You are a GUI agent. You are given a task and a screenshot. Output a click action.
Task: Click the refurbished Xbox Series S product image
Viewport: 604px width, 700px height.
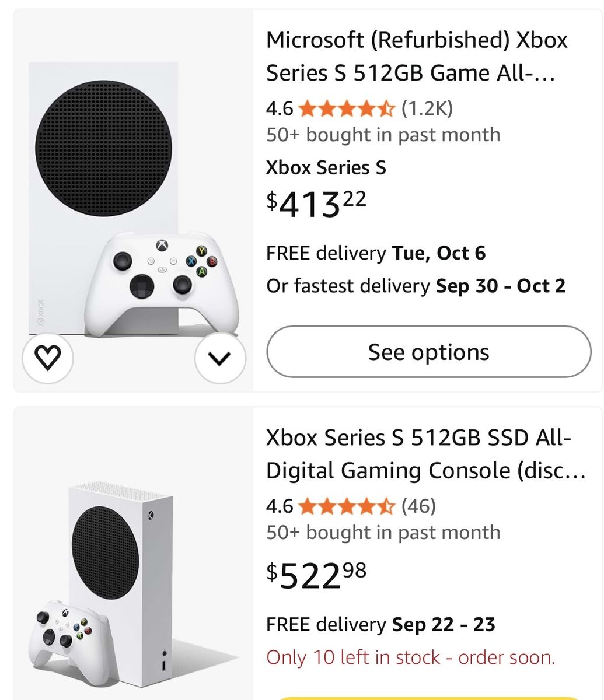tap(133, 200)
